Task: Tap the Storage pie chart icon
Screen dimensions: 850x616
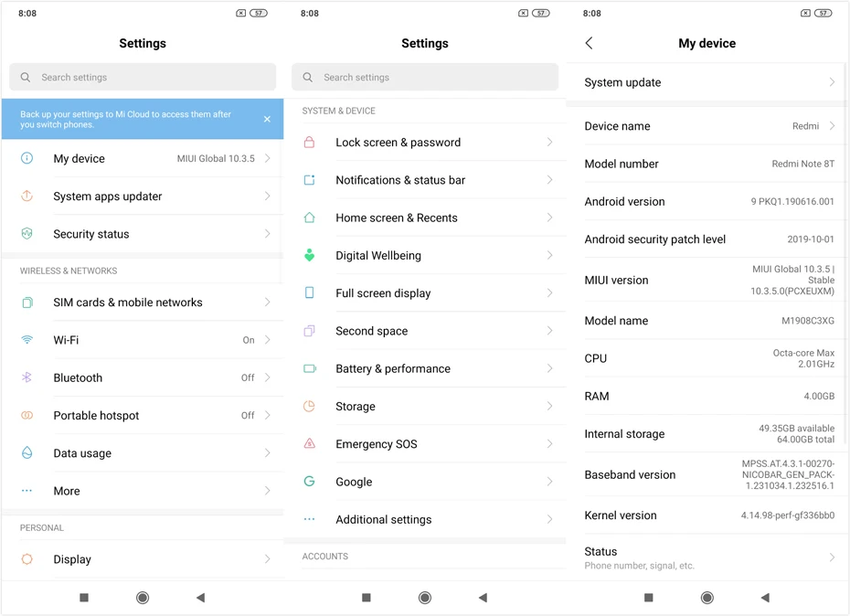Action: 309,406
